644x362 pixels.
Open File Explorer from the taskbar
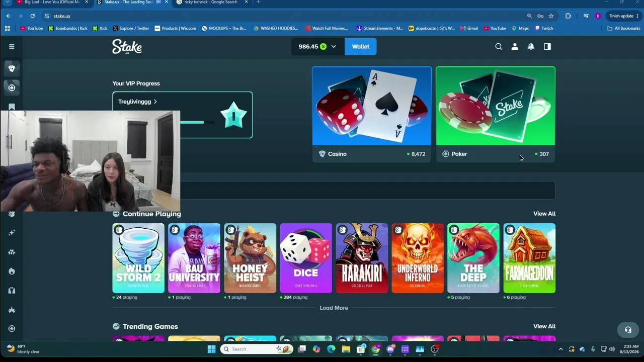[346, 349]
